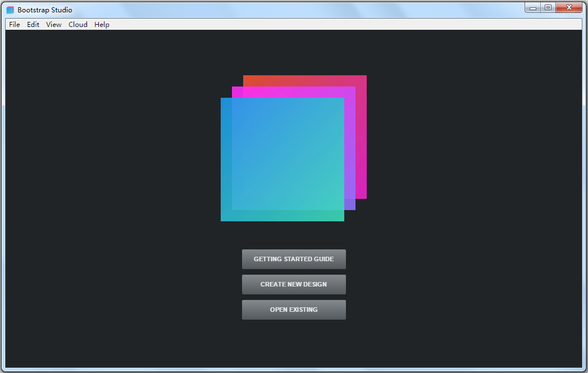Open the Getting Started Guide
Screen dimensions: 588x373
(x=294, y=259)
